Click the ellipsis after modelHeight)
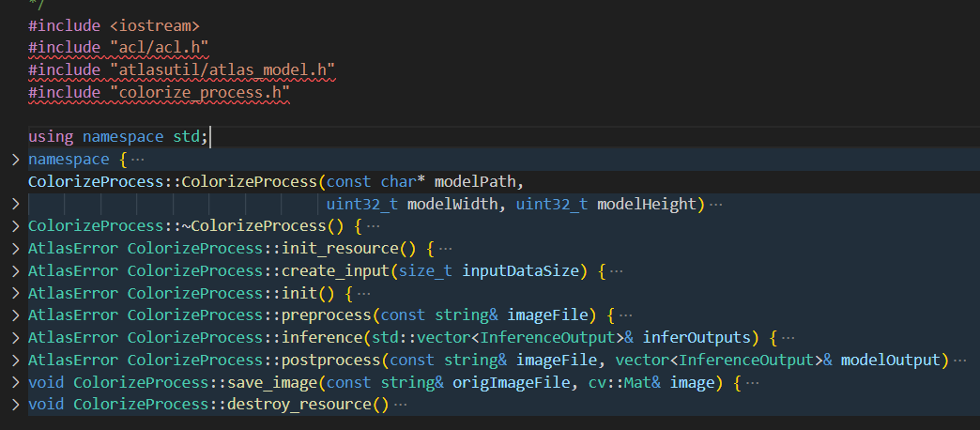The height and width of the screenshot is (430, 980). [716, 205]
